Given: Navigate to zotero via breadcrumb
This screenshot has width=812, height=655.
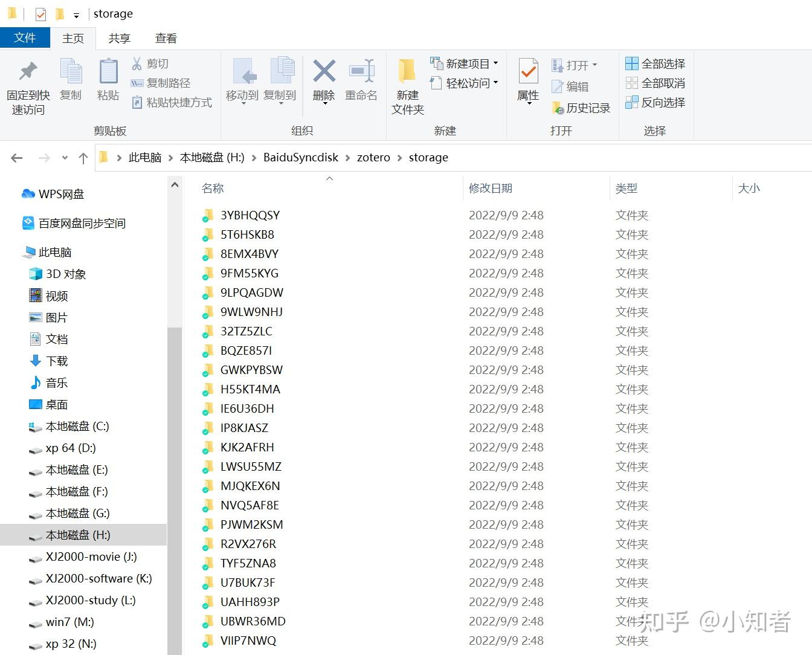Looking at the screenshot, I should point(373,157).
